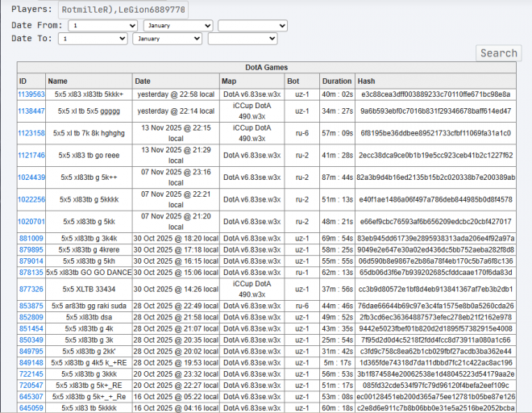Click duration '5m : 17s'
This screenshot has height=413, width=532.
[337, 363]
